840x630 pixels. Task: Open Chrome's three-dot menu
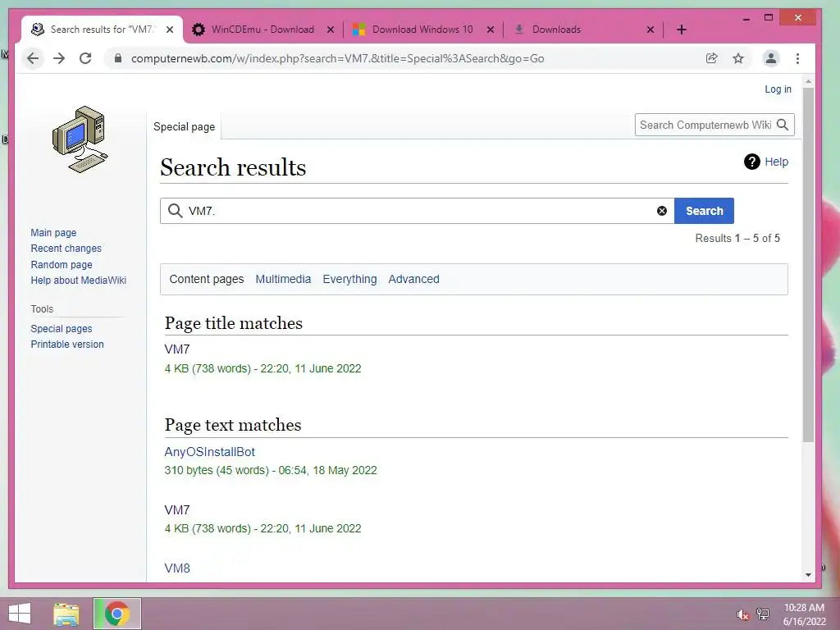(x=797, y=58)
